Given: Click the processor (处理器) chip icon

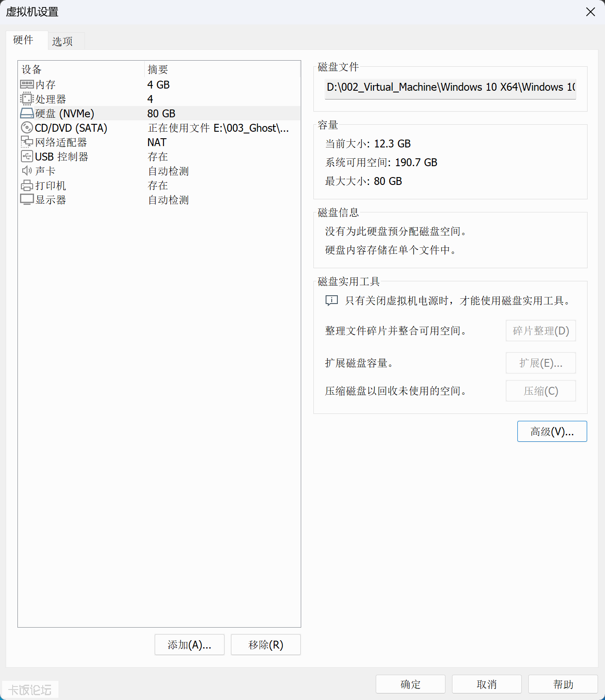Looking at the screenshot, I should pyautogui.click(x=27, y=99).
